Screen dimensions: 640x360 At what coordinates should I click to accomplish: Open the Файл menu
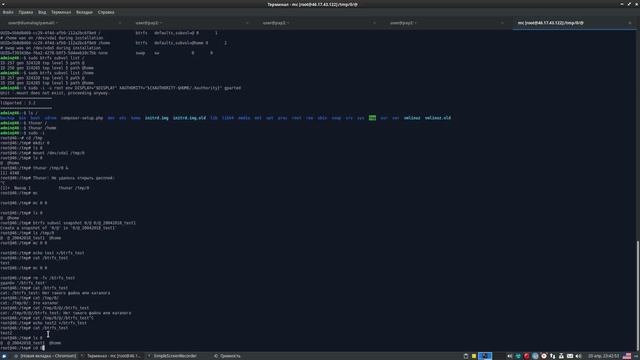click(8, 12)
